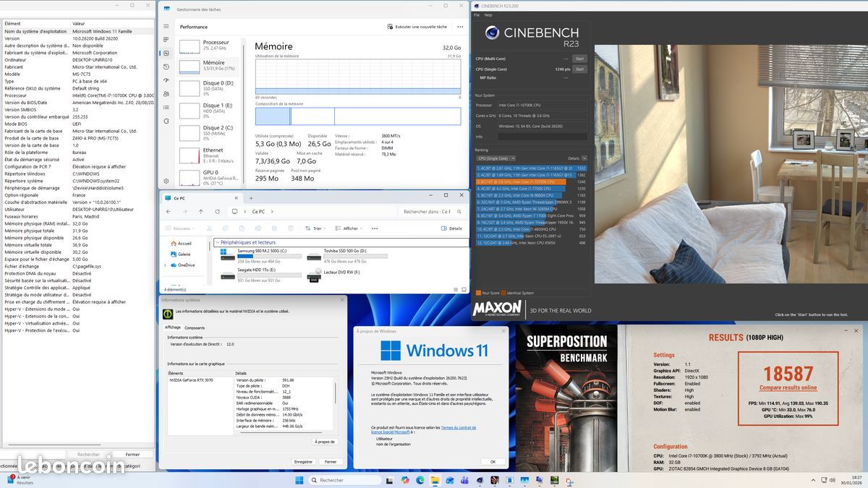Open App history icon in Task Manager sidebar
The image size is (868, 488).
[x=166, y=67]
